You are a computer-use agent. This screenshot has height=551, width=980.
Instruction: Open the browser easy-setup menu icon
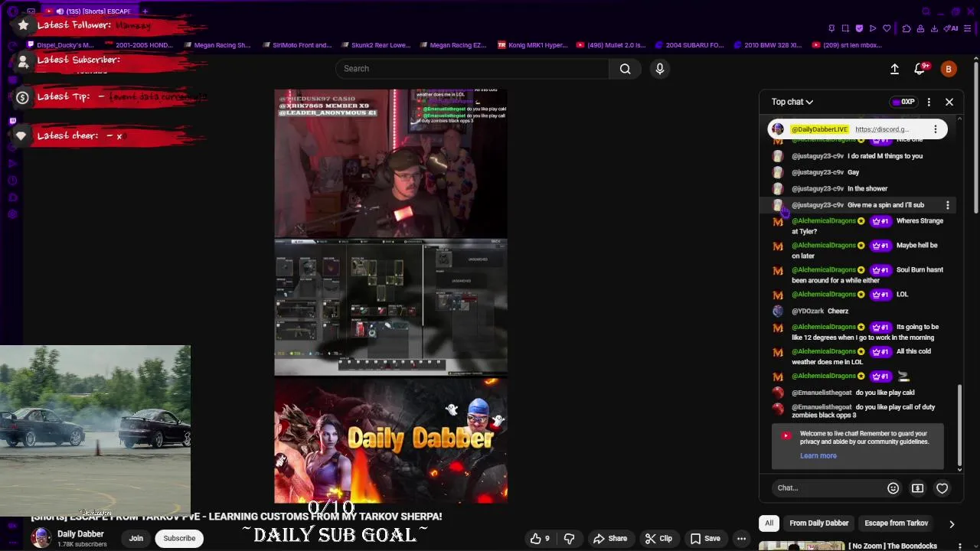tap(968, 28)
